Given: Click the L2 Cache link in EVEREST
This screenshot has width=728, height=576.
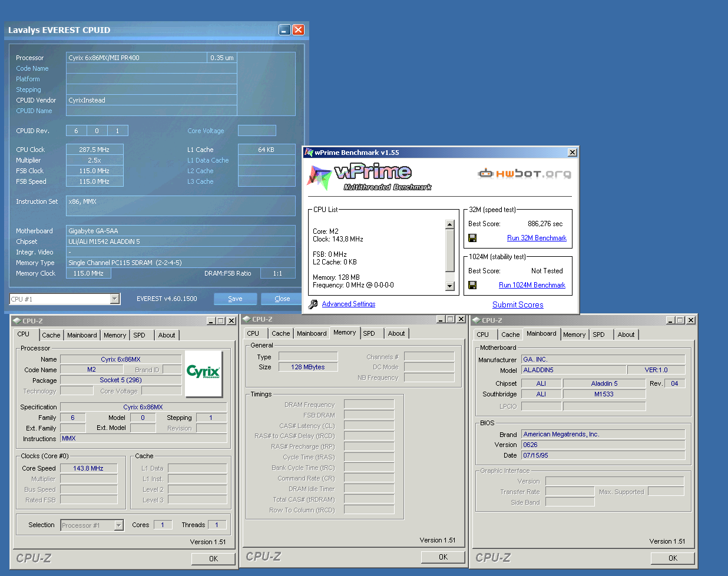Looking at the screenshot, I should pos(200,171).
